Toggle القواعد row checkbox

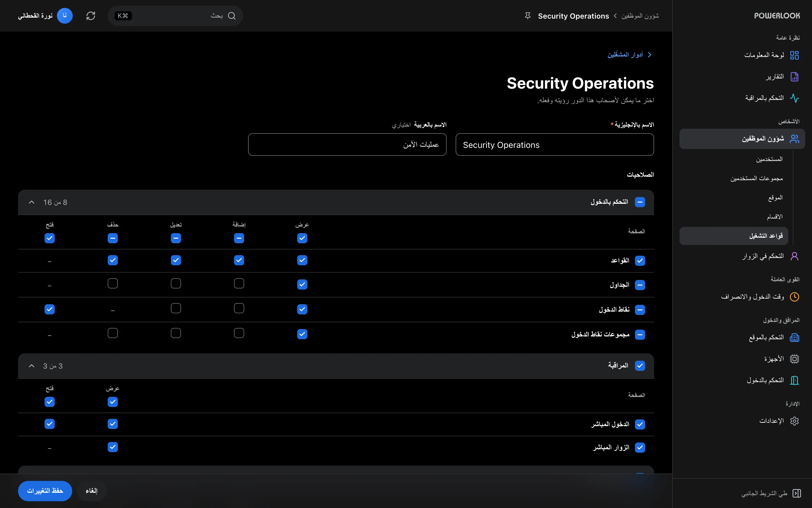640,261
